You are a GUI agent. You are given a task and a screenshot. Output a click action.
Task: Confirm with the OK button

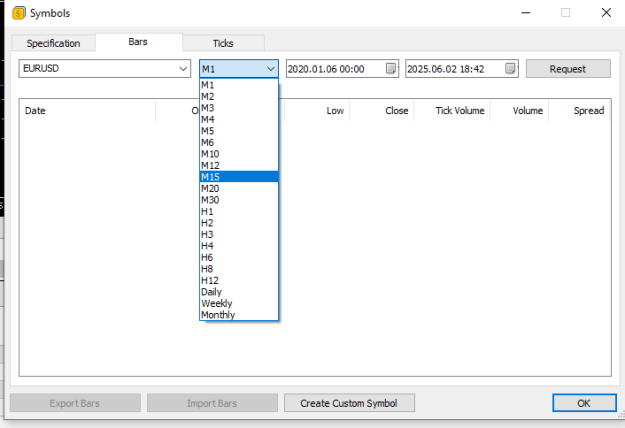[584, 403]
